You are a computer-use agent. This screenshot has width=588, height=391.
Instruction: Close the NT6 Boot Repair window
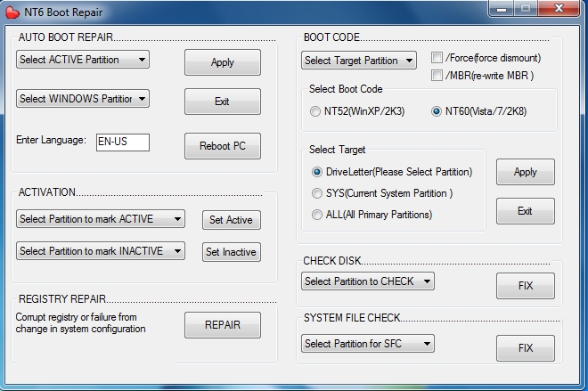tap(559, 8)
